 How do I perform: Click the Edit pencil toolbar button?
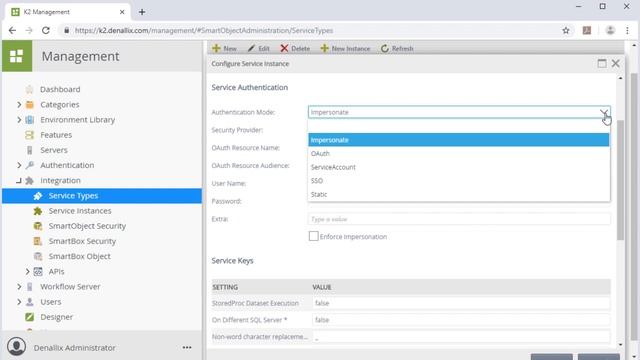(258, 49)
